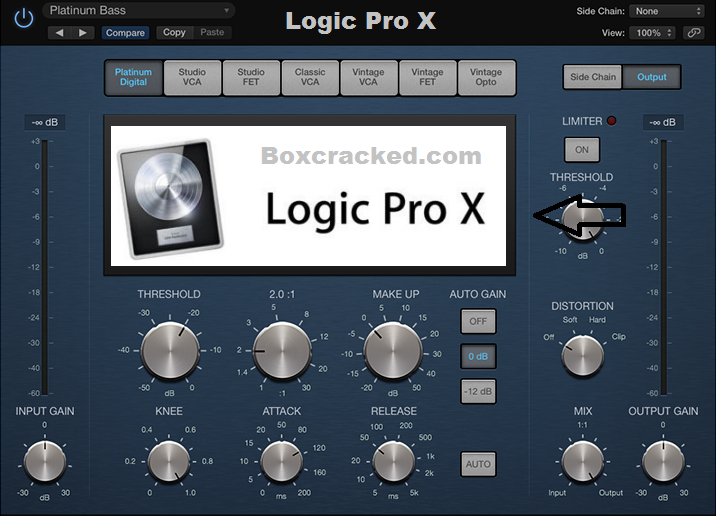Toggle the Limiter ON button
The width and height of the screenshot is (716, 516).
(x=582, y=150)
